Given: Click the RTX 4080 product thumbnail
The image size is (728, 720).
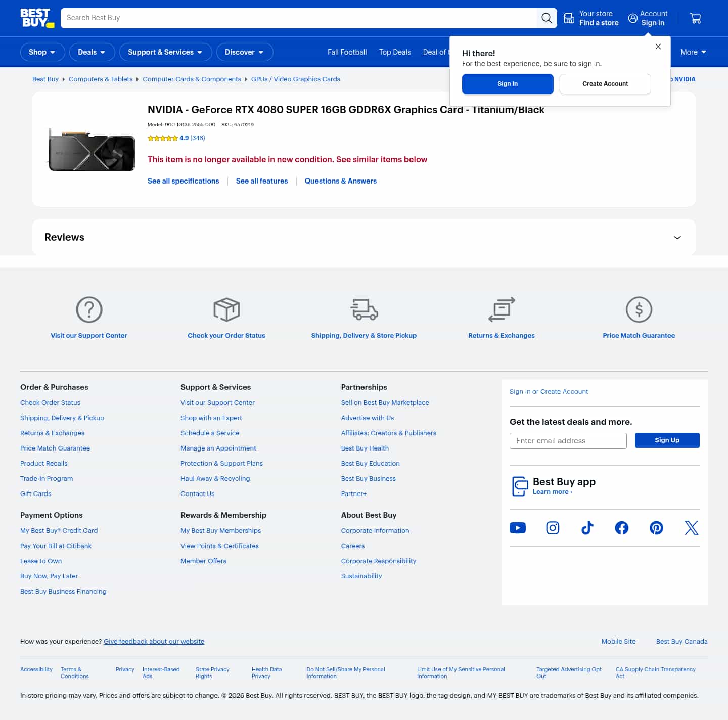Looking at the screenshot, I should (x=92, y=150).
